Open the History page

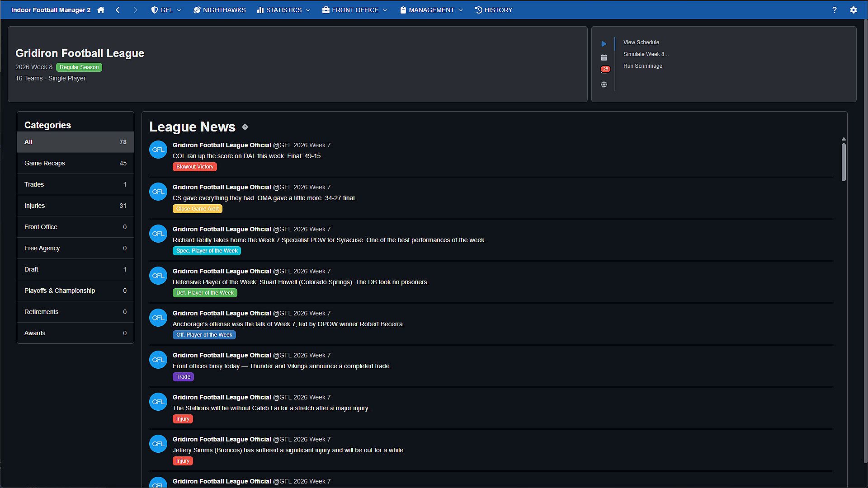(494, 10)
